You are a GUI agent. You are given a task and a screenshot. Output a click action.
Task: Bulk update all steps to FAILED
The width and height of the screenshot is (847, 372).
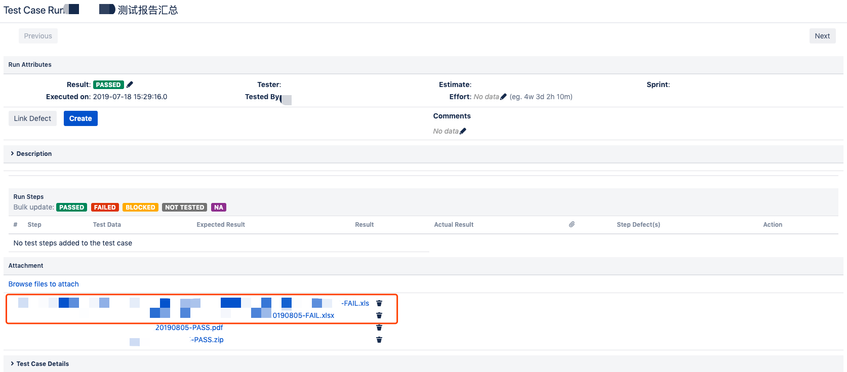pos(105,207)
